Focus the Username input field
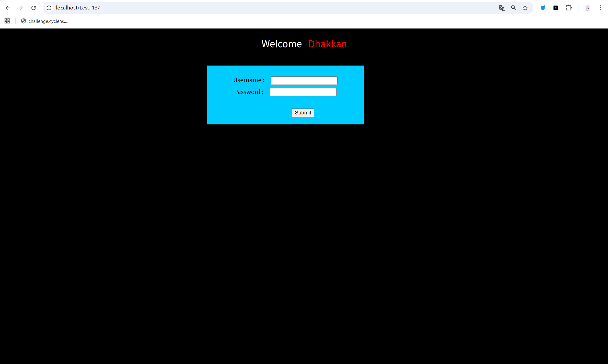 (304, 80)
